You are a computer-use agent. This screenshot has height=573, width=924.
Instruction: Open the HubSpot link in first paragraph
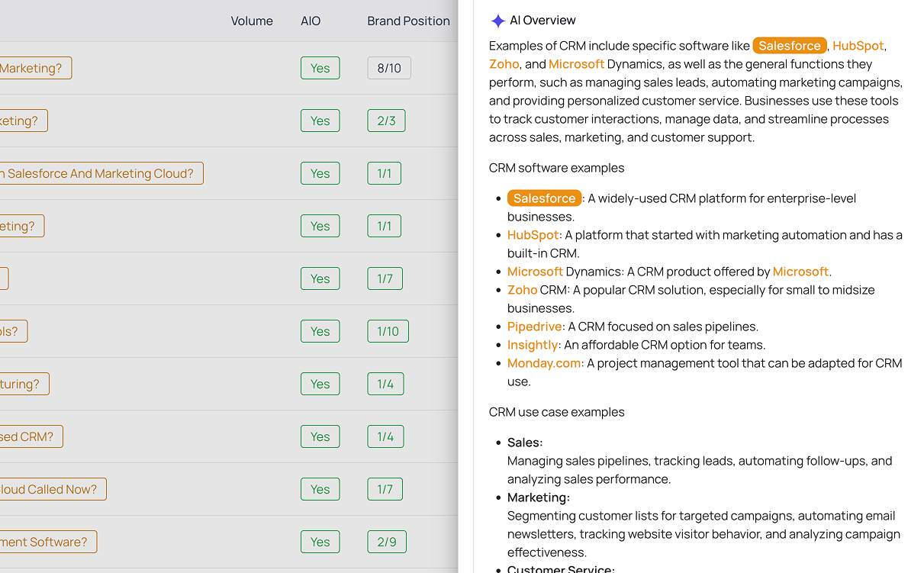858,46
